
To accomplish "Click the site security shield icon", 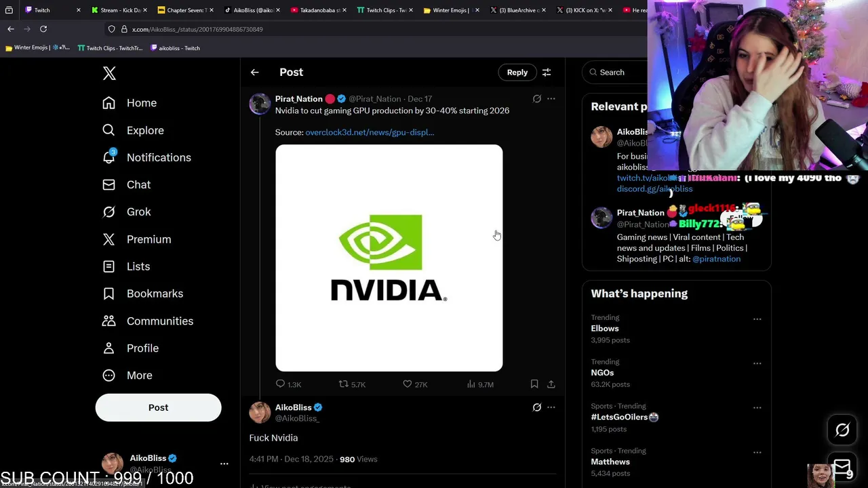I will coord(111,29).
